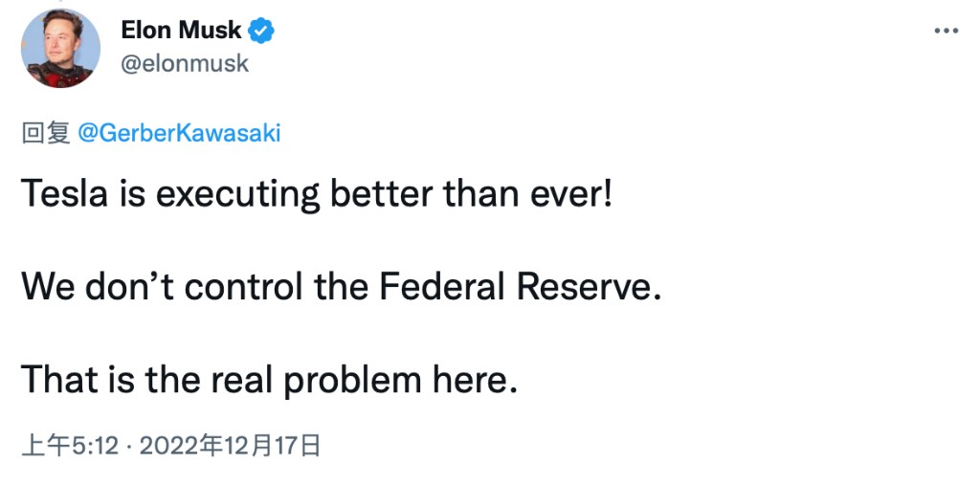Click the word We starting the second line
Image resolution: width=980 pixels, height=485 pixels.
[x=44, y=287]
